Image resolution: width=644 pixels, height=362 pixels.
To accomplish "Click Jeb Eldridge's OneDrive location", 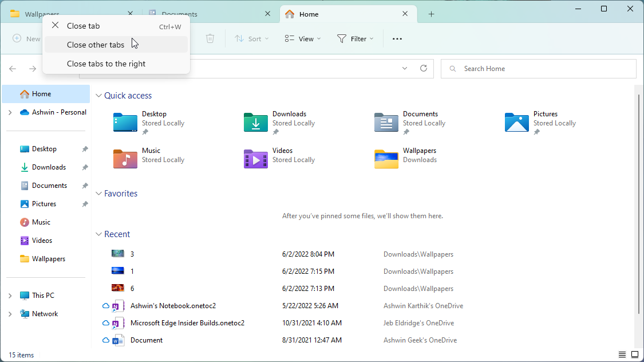I will [418, 323].
